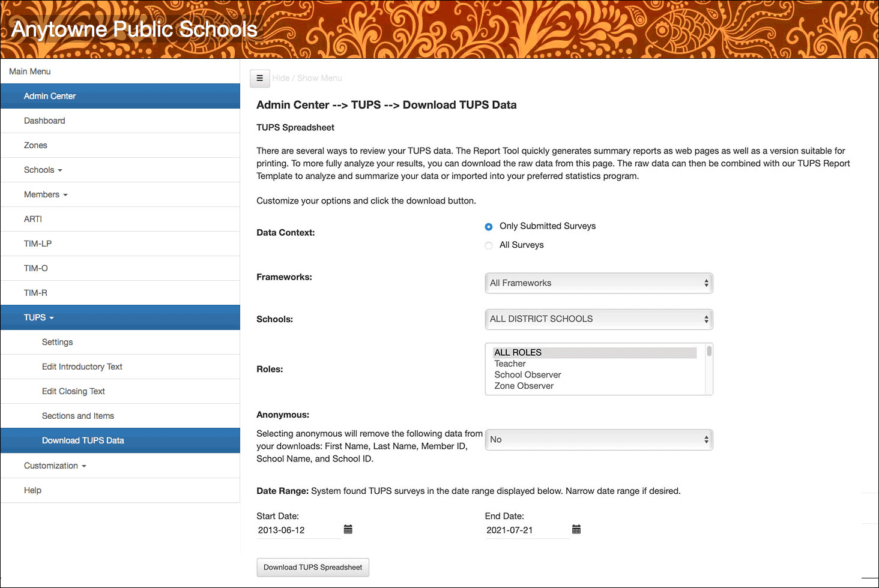The height and width of the screenshot is (588, 879).
Task: Open the All Frameworks dropdown
Action: (x=599, y=283)
